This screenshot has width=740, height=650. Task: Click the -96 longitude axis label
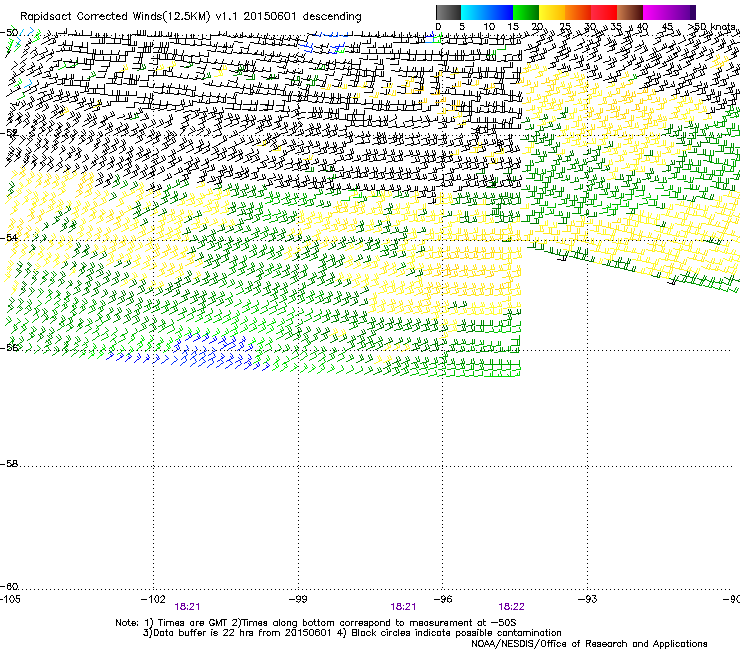(x=443, y=599)
